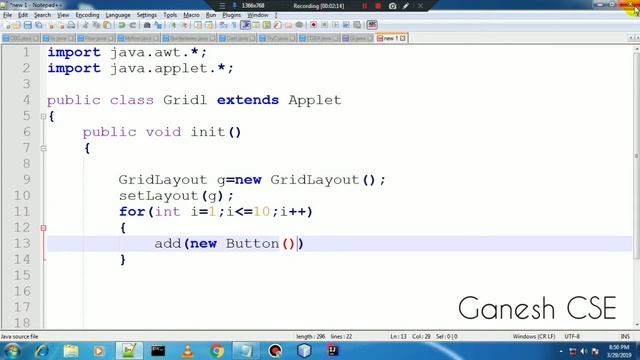Click the ABC spell check icon
Image resolution: width=640 pixels, height=360 pixels.
(372, 25)
